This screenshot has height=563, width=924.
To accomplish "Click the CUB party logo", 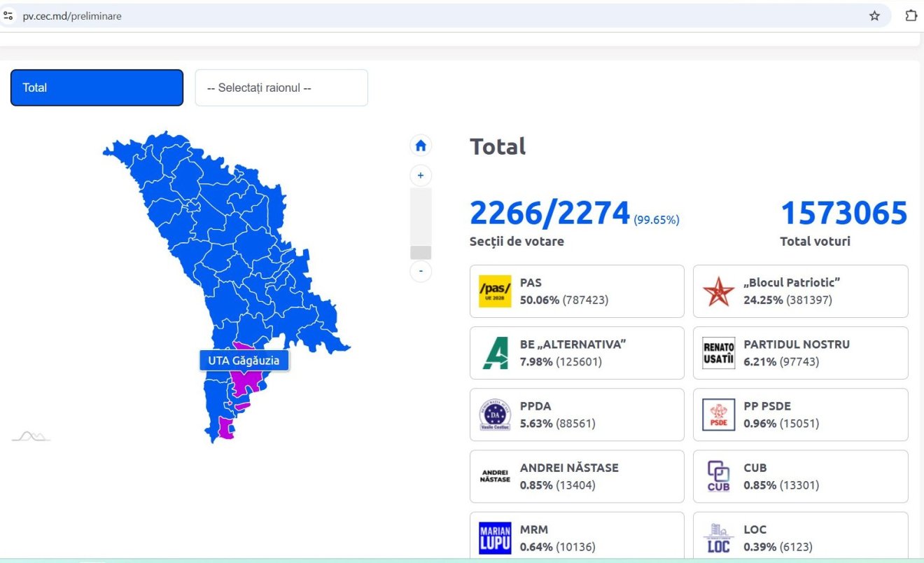I will click(718, 476).
